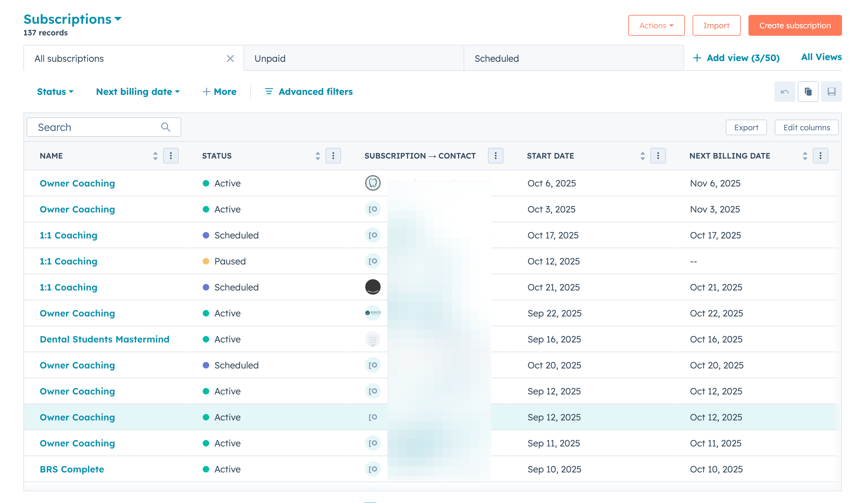This screenshot has width=868, height=503.
Task: Open Next Billing Date column three-dot menu
Action: [x=820, y=156]
